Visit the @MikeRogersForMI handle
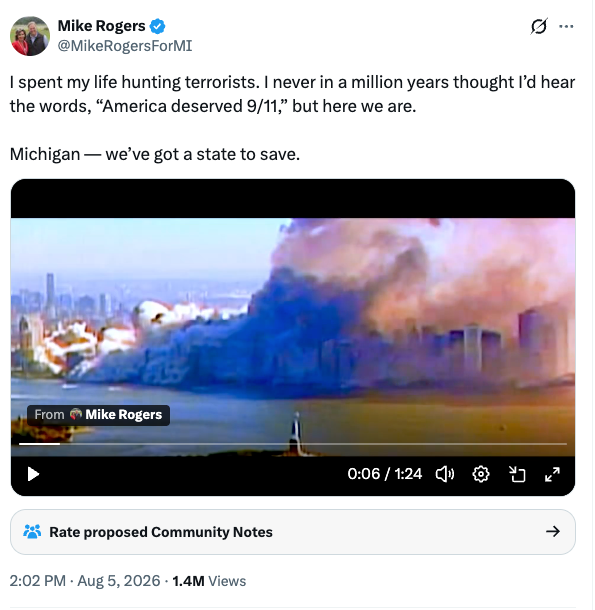 (x=125, y=46)
